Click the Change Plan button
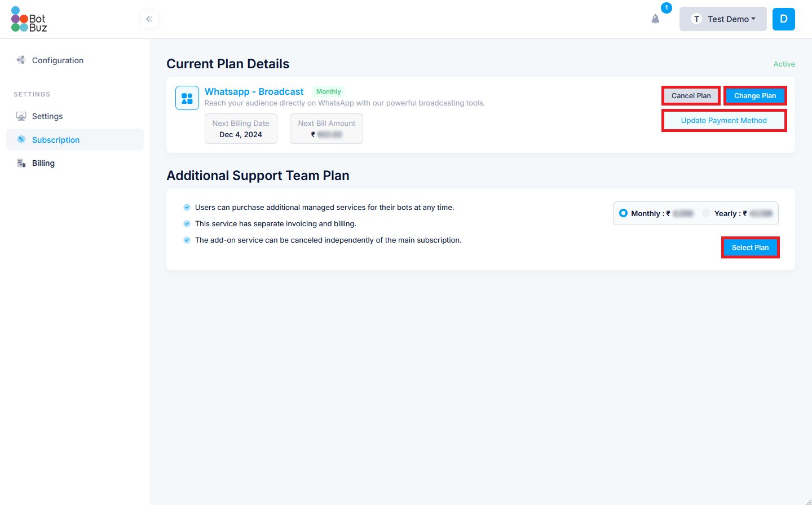This screenshot has width=812, height=505. (x=755, y=96)
